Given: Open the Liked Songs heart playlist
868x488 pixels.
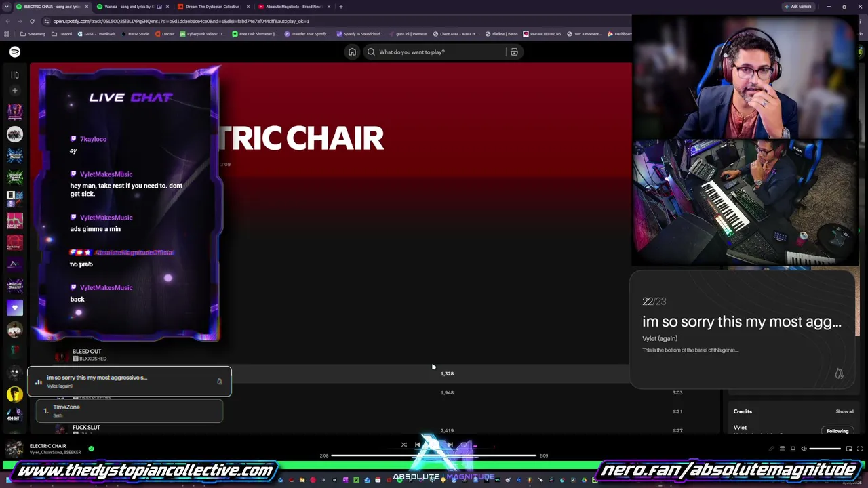Looking at the screenshot, I should point(15,308).
